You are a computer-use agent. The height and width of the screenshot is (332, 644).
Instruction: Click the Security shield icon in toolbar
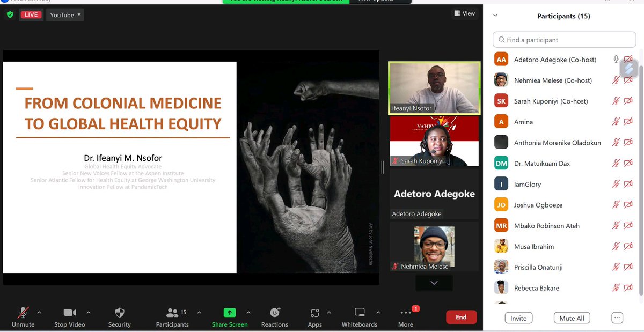[119, 312]
